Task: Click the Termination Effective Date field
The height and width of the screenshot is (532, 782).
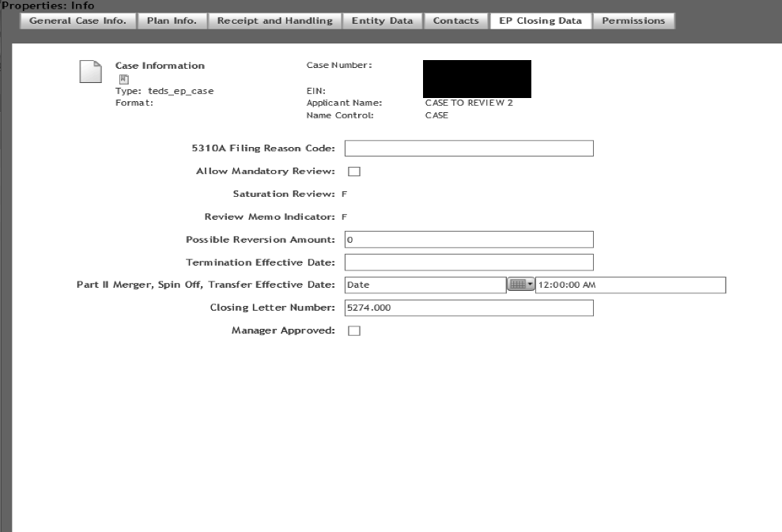Action: tap(468, 262)
